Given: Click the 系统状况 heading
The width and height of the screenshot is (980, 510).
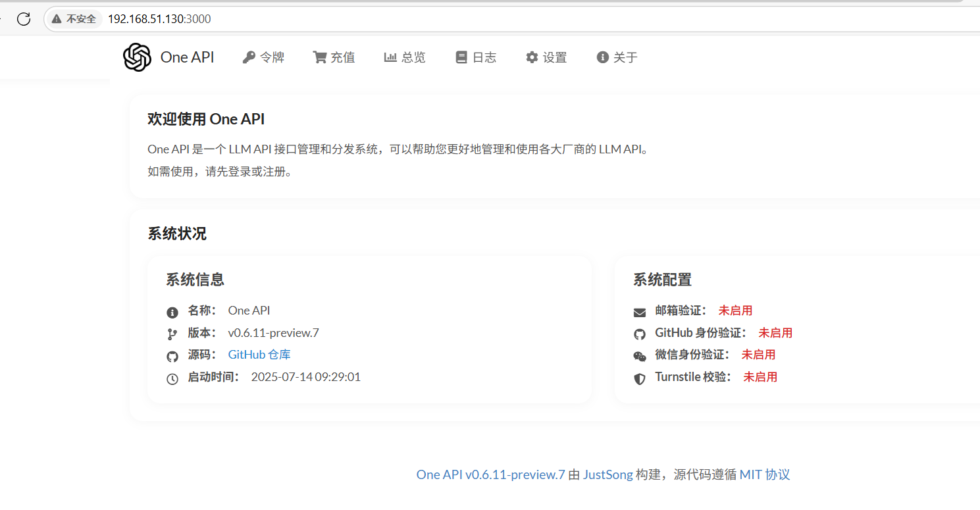Looking at the screenshot, I should 177,234.
